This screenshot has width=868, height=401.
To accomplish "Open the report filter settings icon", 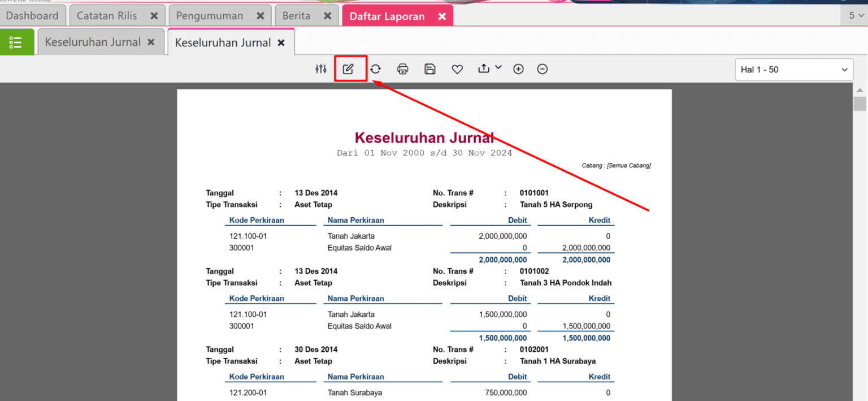I will pyautogui.click(x=320, y=68).
